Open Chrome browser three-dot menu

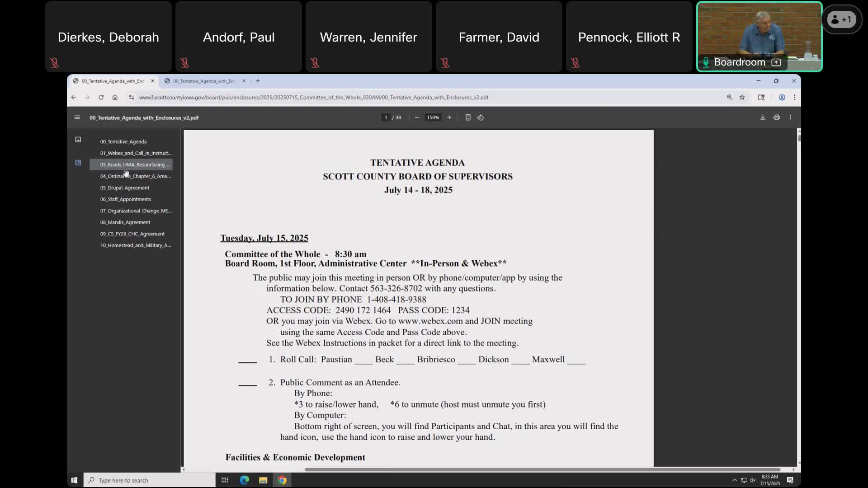tap(794, 97)
